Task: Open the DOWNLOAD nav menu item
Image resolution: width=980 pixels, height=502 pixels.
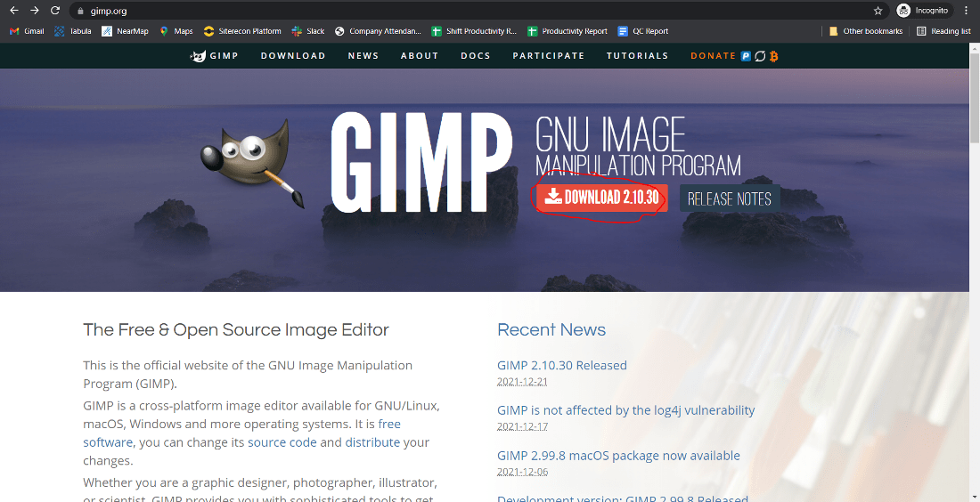Action: click(x=293, y=55)
